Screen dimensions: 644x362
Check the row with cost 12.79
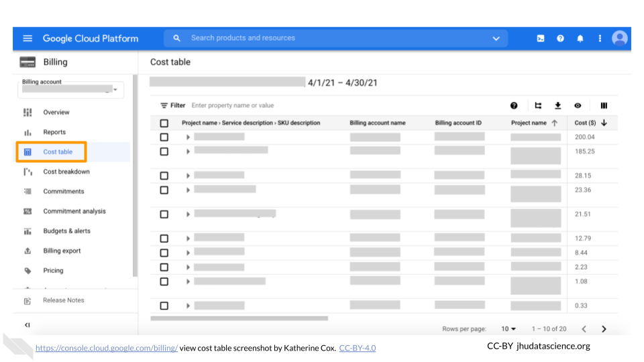click(x=164, y=239)
